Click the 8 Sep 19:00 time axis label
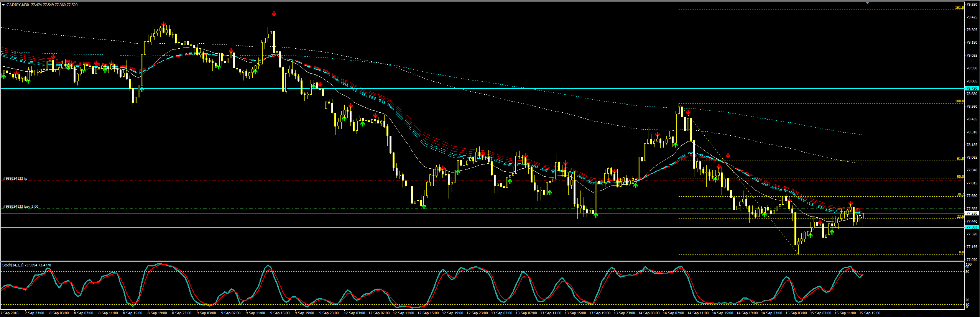Screen dimensions: 980x317 pos(157,313)
